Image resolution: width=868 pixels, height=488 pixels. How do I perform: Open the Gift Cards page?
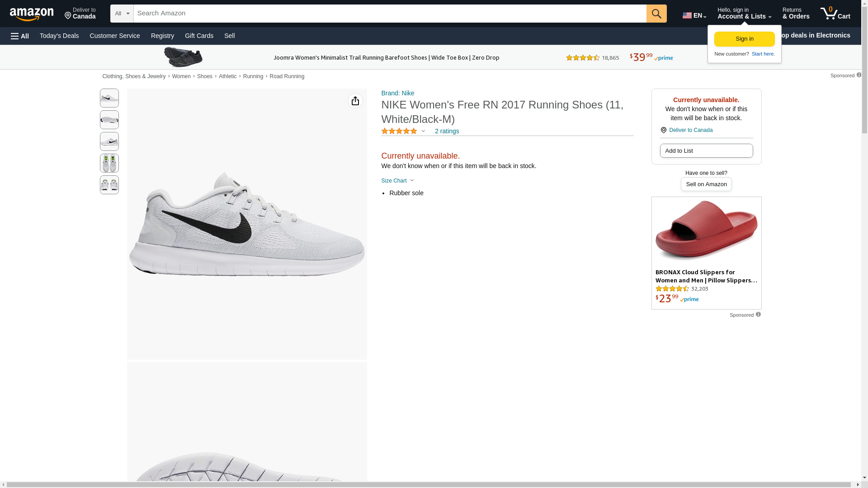[x=199, y=36]
